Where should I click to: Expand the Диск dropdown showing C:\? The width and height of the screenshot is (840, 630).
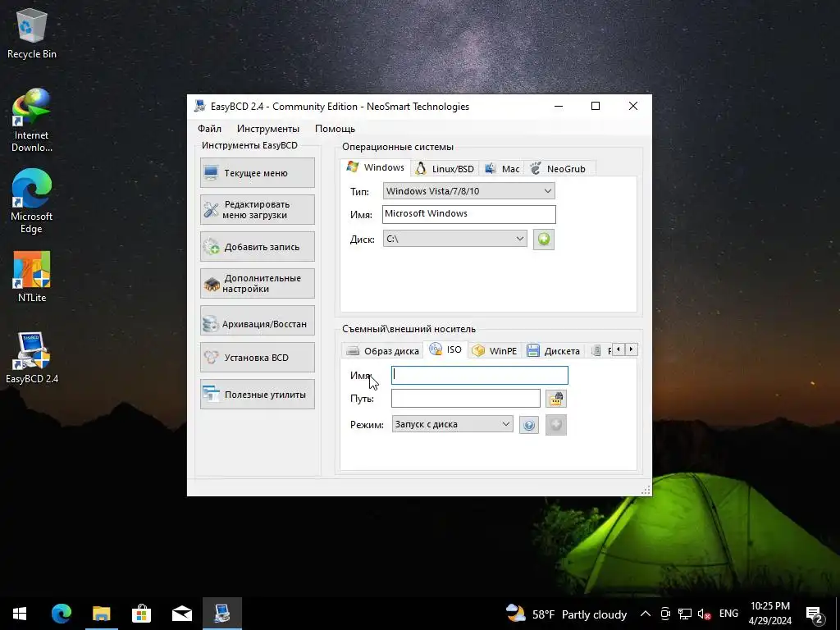click(454, 239)
